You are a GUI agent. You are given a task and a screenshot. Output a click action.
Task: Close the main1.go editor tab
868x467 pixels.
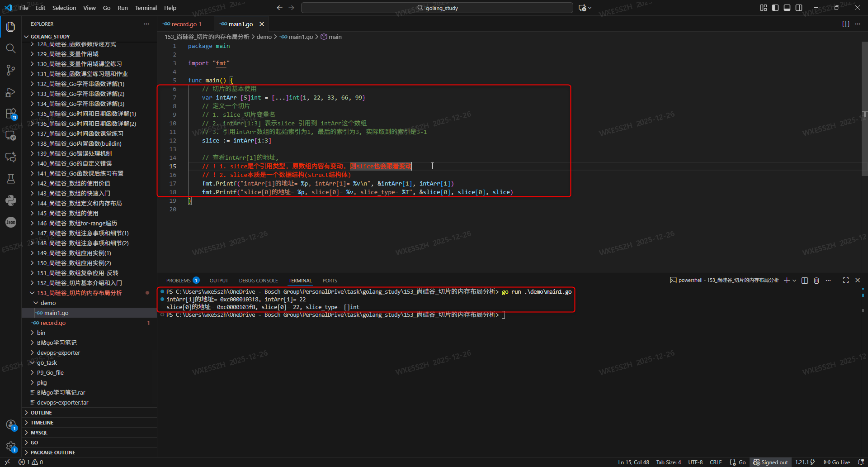point(262,24)
